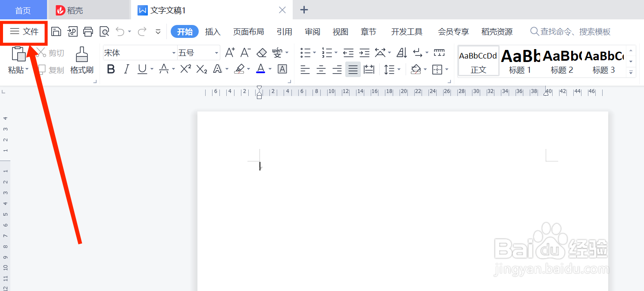Apply the 标题 1 style
Image resolution: width=644 pixels, height=291 pixels.
pos(519,60)
